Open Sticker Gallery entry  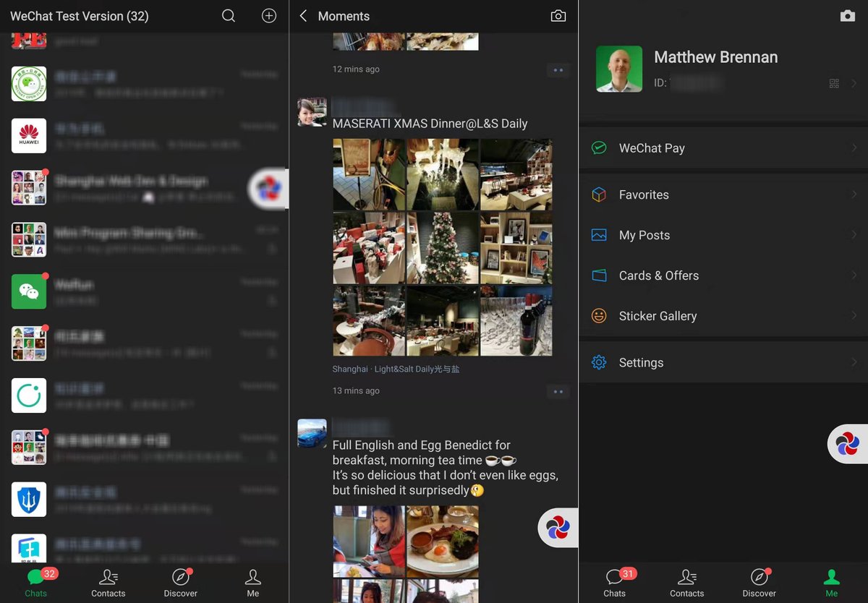[723, 316]
